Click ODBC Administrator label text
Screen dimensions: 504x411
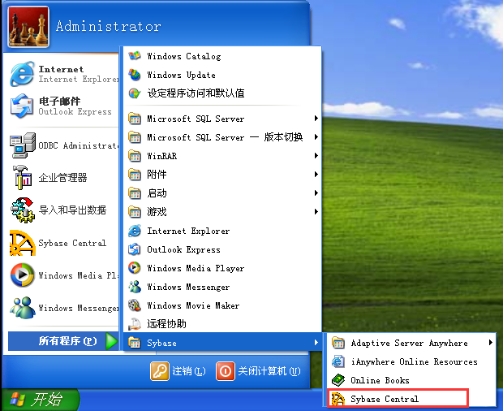pyautogui.click(x=78, y=146)
